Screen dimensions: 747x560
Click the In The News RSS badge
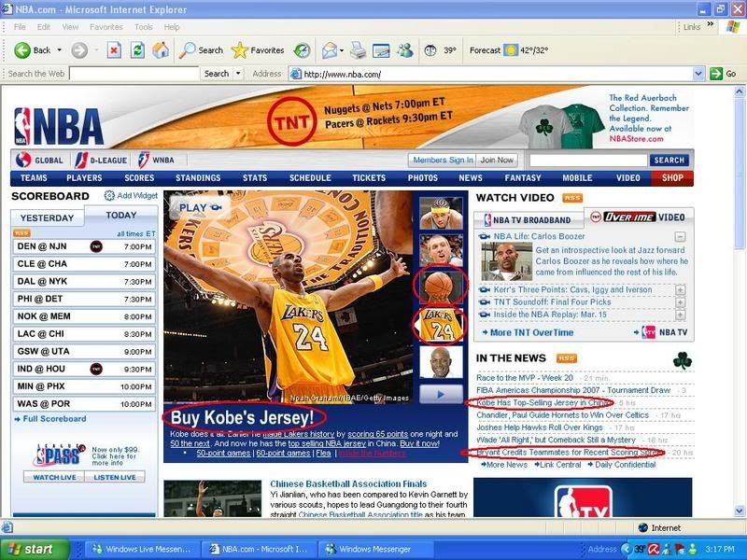click(x=567, y=358)
